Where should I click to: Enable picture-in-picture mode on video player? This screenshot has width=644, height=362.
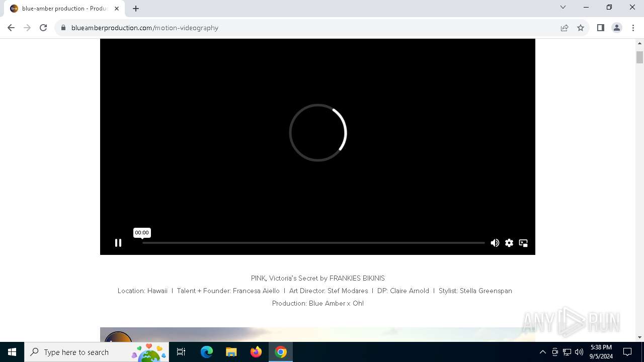(523, 243)
